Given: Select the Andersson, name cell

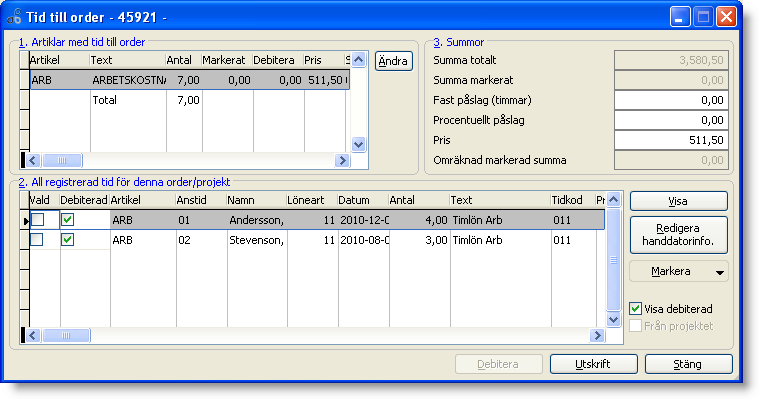Looking at the screenshot, I should click(257, 220).
